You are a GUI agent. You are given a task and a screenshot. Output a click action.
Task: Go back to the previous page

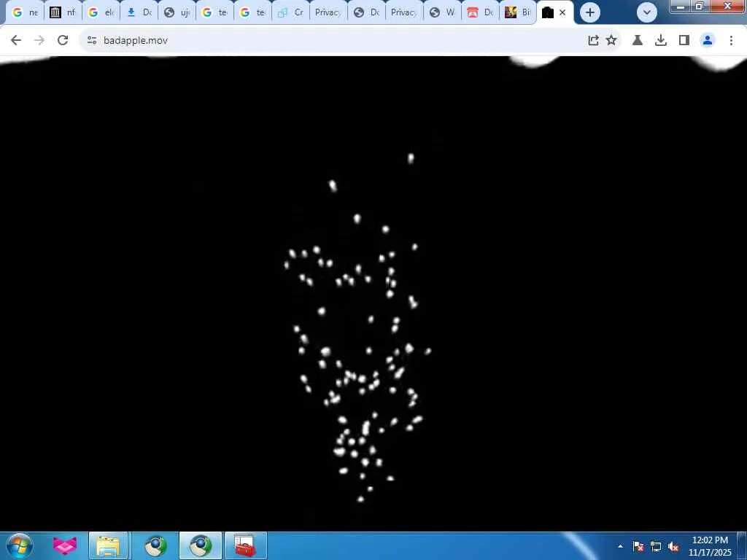[x=16, y=41]
